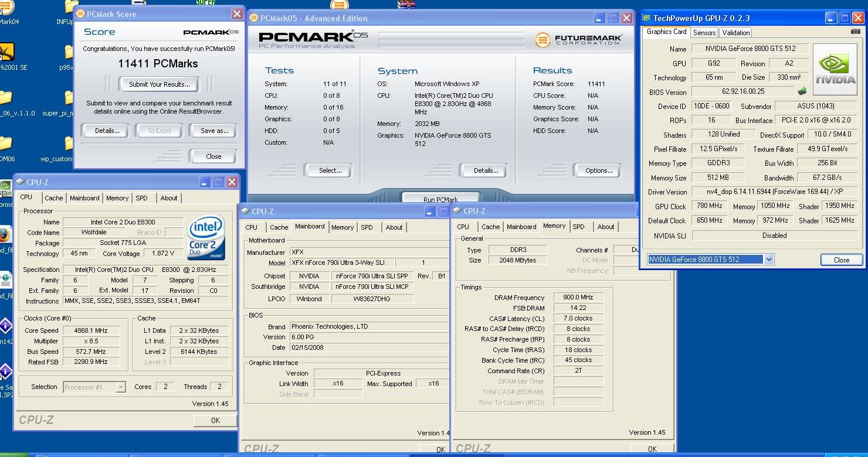Screen dimensions: 868x457
Task: Click the Rated FSB 2290.9 MHz value
Action: 90,362
